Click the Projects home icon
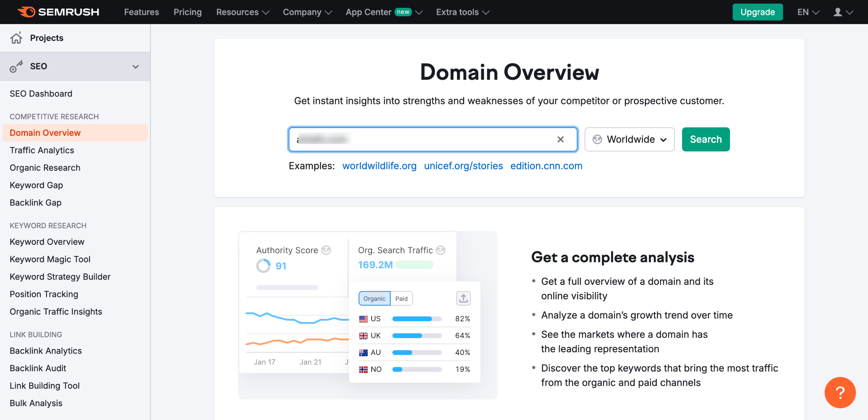Viewport: 868px width, 420px height. click(x=16, y=38)
